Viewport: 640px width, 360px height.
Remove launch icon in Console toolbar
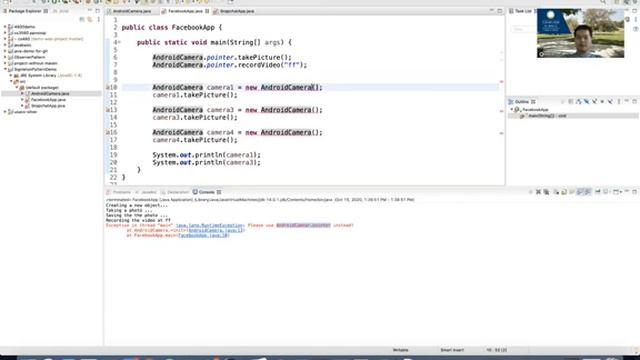pos(538,192)
